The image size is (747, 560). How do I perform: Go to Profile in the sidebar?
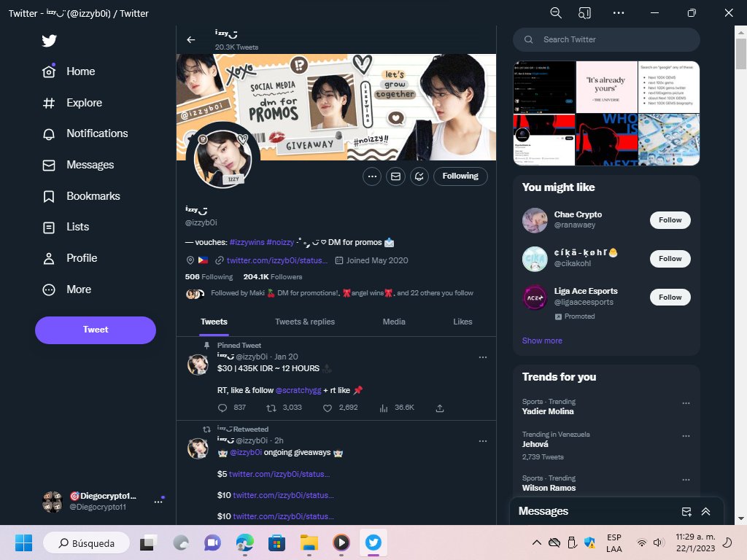(69, 258)
